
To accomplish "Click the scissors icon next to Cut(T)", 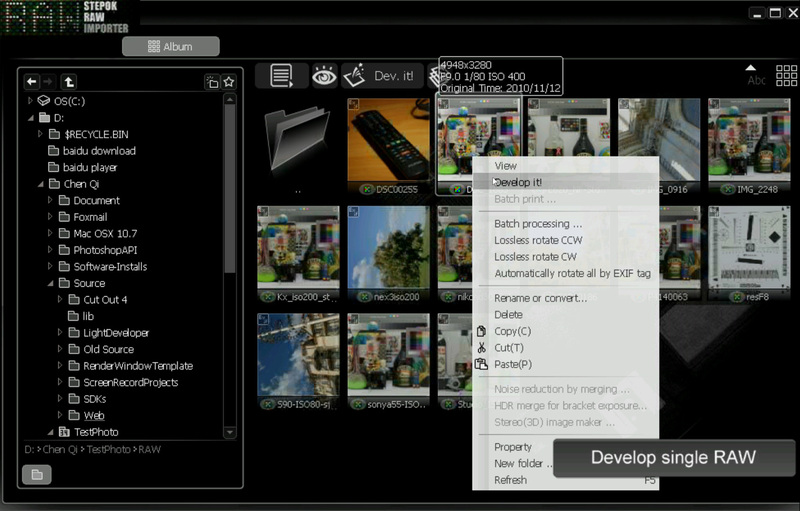I will coord(481,348).
